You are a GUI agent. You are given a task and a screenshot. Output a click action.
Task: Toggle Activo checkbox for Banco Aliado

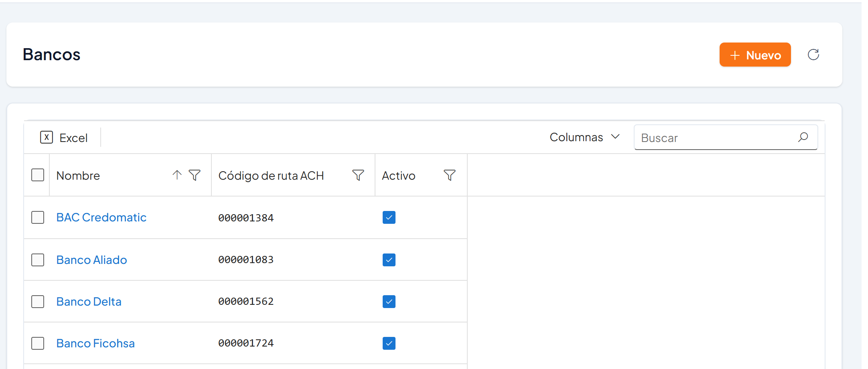pyautogui.click(x=389, y=260)
